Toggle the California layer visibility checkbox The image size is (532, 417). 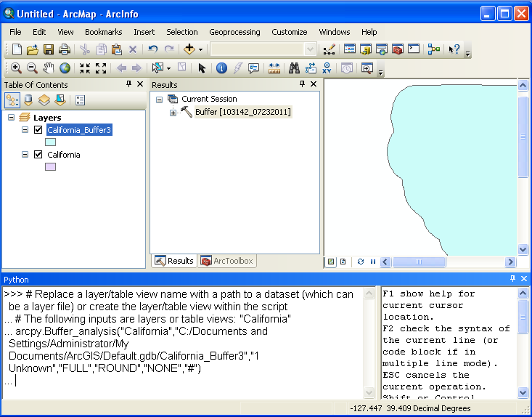pyautogui.click(x=38, y=155)
